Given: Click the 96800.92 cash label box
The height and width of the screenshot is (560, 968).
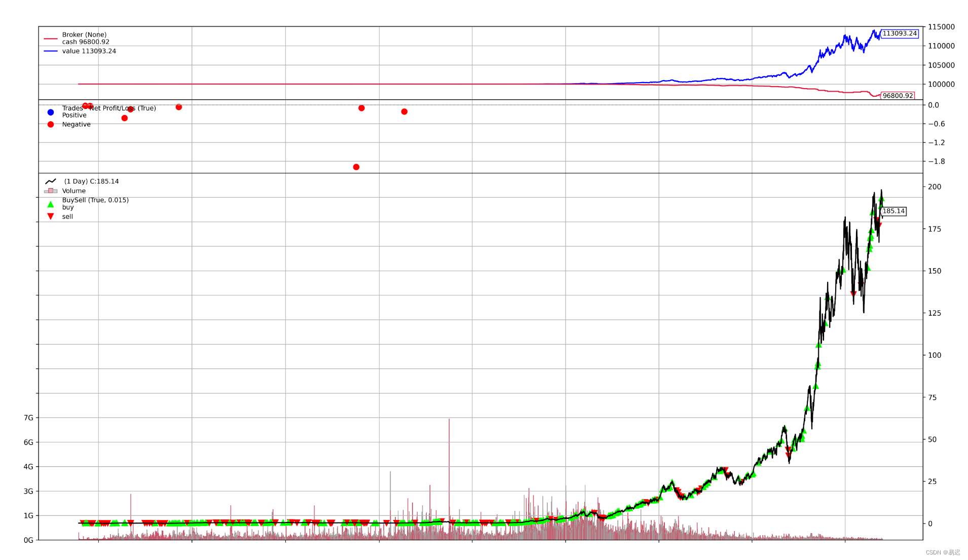Looking at the screenshot, I should coord(898,96).
